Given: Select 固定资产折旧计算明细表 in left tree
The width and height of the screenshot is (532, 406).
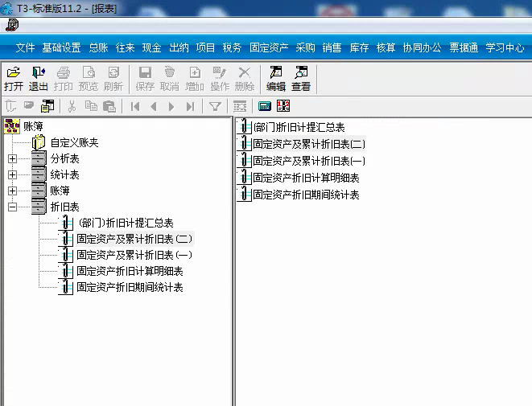Looking at the screenshot, I should pos(130,271).
